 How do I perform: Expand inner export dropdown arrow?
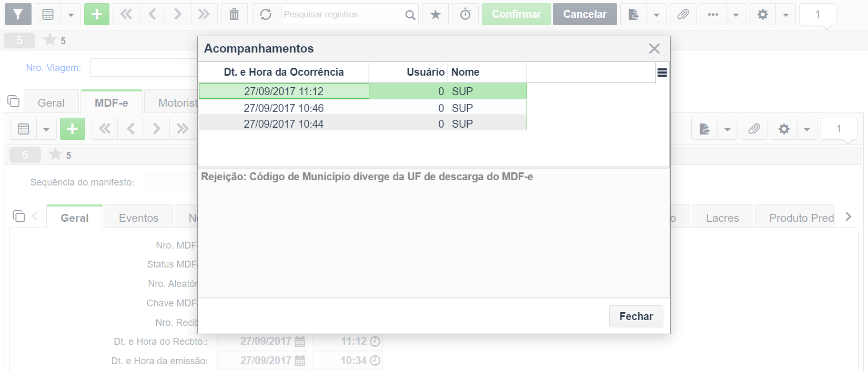coord(727,129)
